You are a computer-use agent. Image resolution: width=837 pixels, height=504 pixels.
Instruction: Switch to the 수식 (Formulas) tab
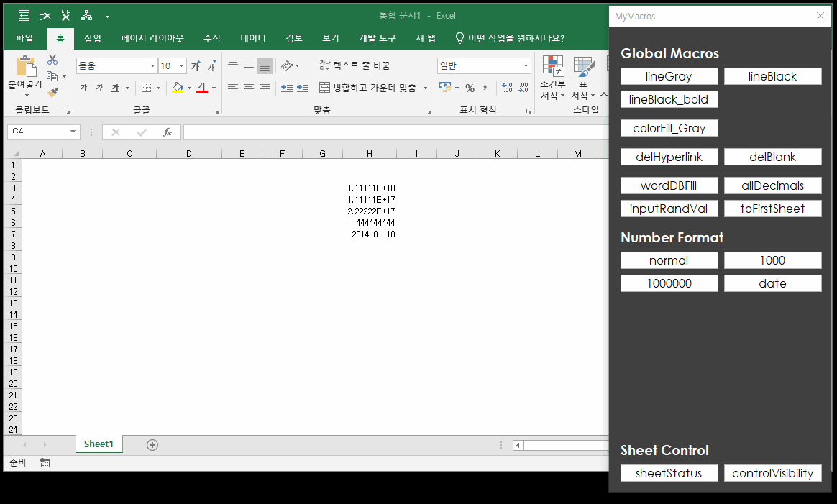pos(212,38)
